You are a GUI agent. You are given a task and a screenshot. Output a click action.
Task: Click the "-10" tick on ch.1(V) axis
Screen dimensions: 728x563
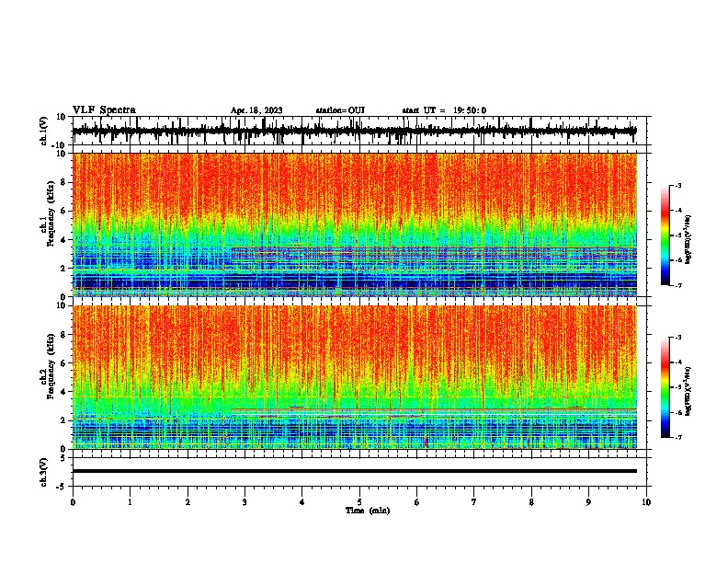60,145
